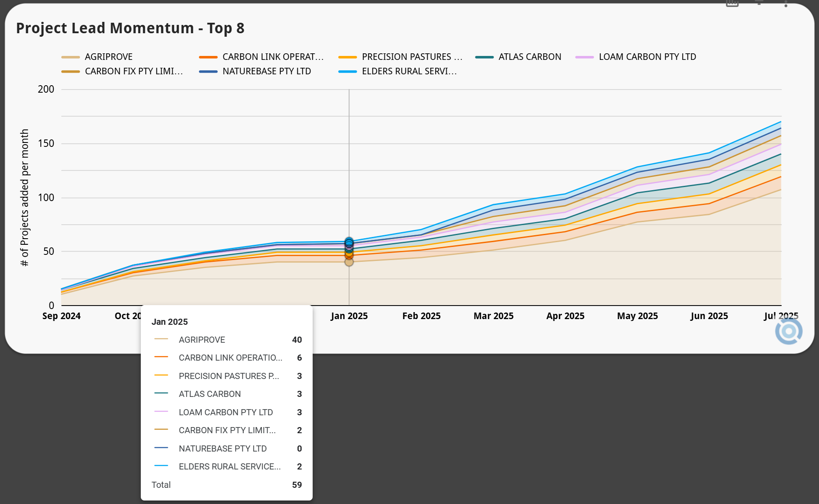Click the 'Project Lead Momentum - Top 8' title

130,28
